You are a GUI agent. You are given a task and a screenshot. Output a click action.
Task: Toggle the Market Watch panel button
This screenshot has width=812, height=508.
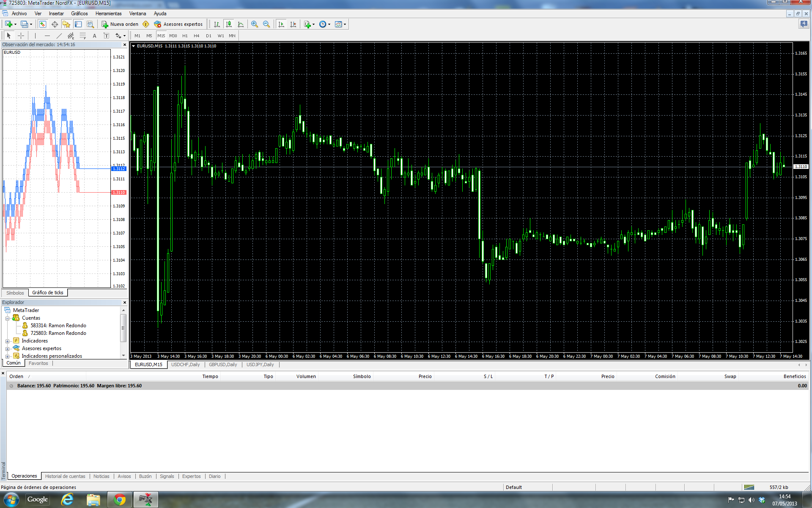click(43, 24)
